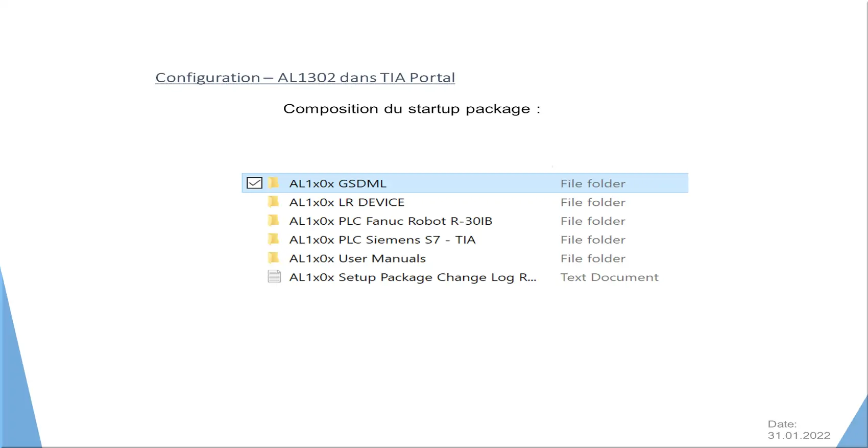The image size is (868, 448).
Task: Click the PLC Siemens S7 - TIA folder icon
Action: [x=274, y=239]
